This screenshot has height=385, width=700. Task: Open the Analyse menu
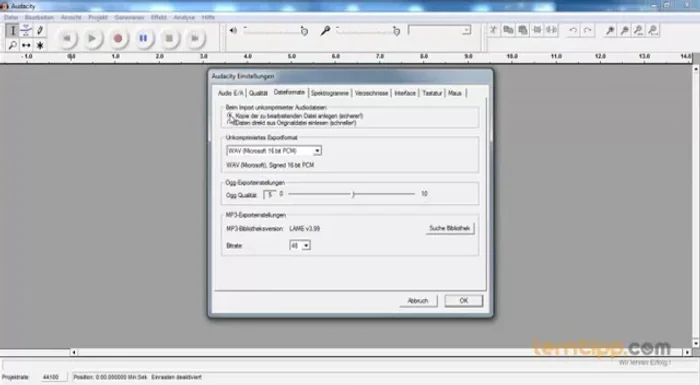click(x=184, y=17)
